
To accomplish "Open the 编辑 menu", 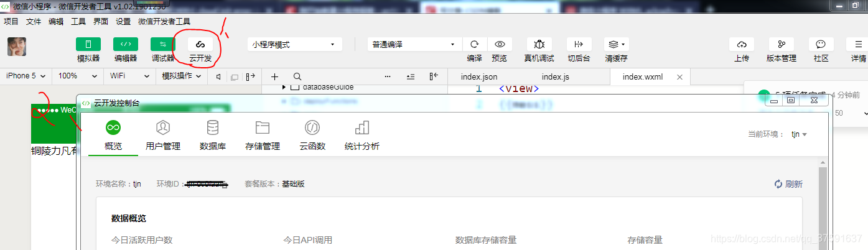I will (56, 21).
